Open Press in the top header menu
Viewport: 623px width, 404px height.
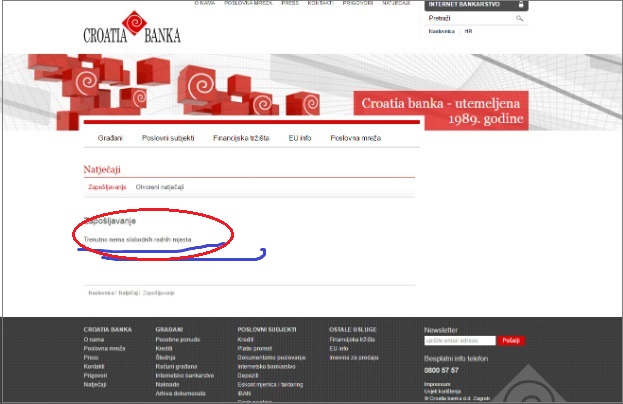[x=290, y=3]
